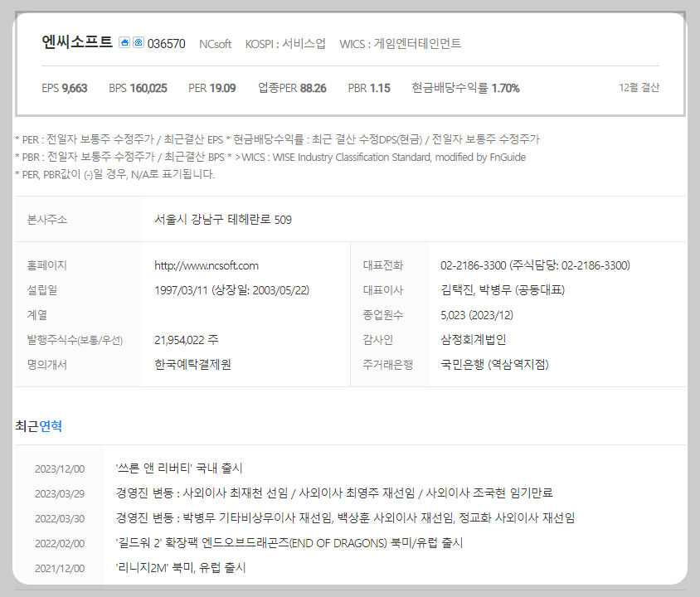
Task: Click the 현금배당수익률 1.70% value
Action: 465,88
